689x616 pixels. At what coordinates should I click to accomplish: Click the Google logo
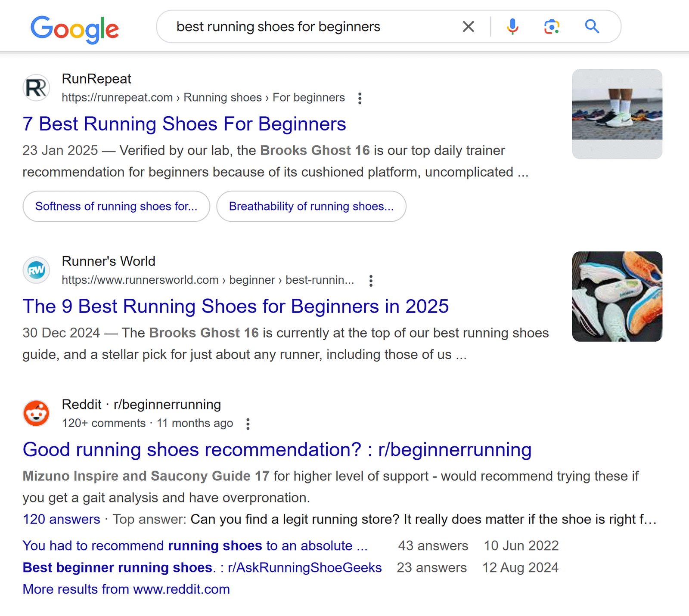(76, 28)
